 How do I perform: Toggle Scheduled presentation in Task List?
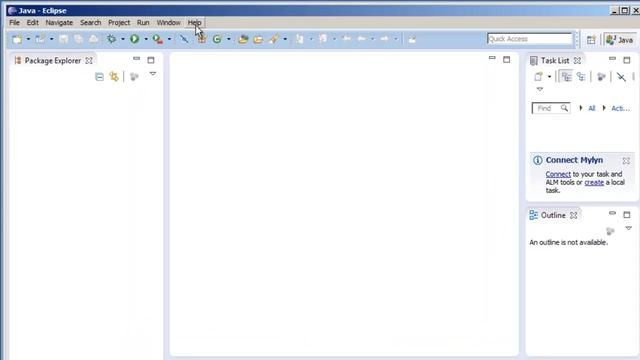point(581,76)
